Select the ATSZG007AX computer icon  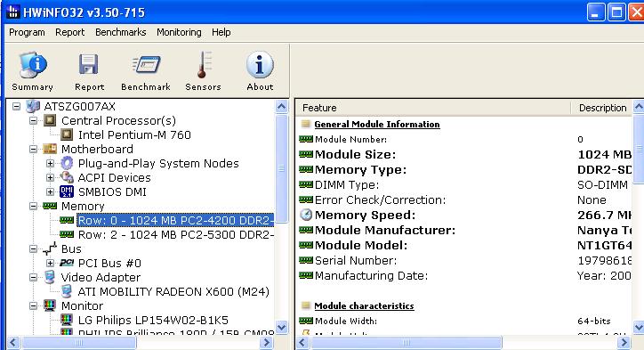tap(33, 107)
